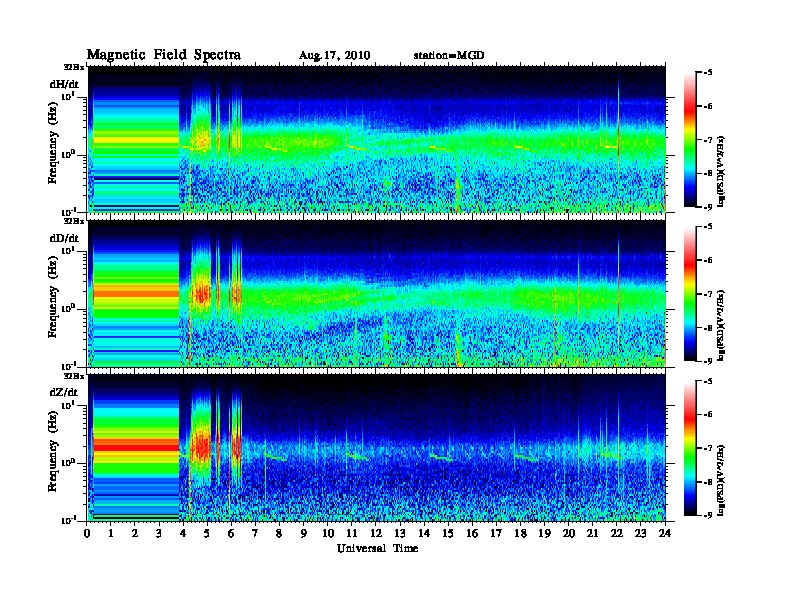Click the "18" hour tick label
The width and height of the screenshot is (792, 612).
520,534
